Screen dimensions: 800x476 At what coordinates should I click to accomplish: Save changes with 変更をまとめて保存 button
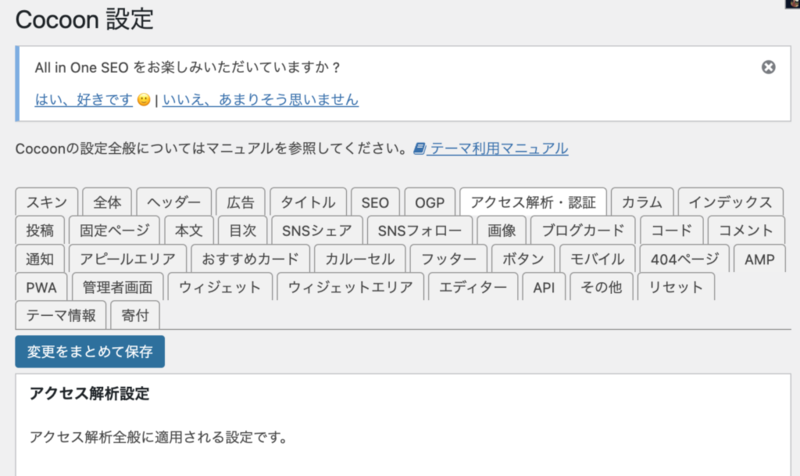click(90, 352)
